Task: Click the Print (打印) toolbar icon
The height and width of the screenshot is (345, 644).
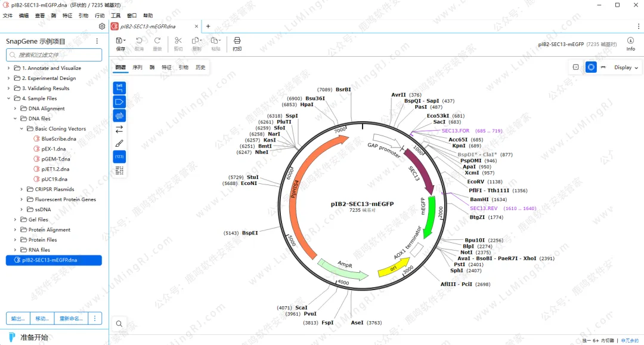Action: coord(237,43)
